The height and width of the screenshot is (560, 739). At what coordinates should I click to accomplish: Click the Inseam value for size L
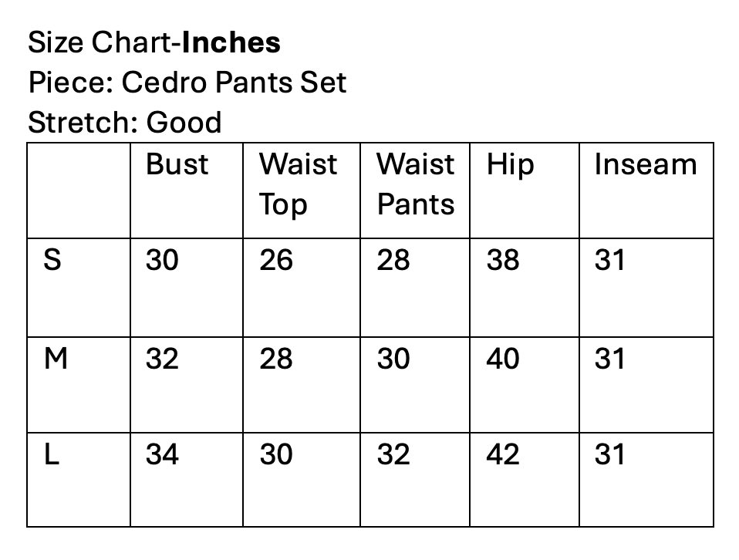coord(609,454)
